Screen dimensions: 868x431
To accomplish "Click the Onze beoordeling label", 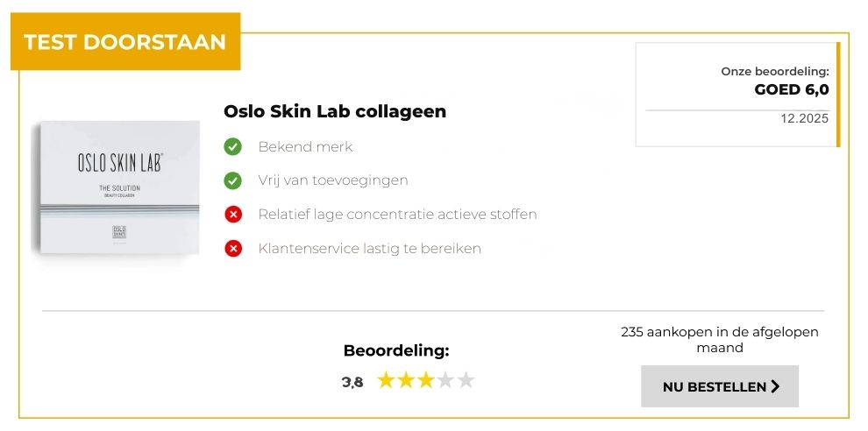I will (x=774, y=72).
